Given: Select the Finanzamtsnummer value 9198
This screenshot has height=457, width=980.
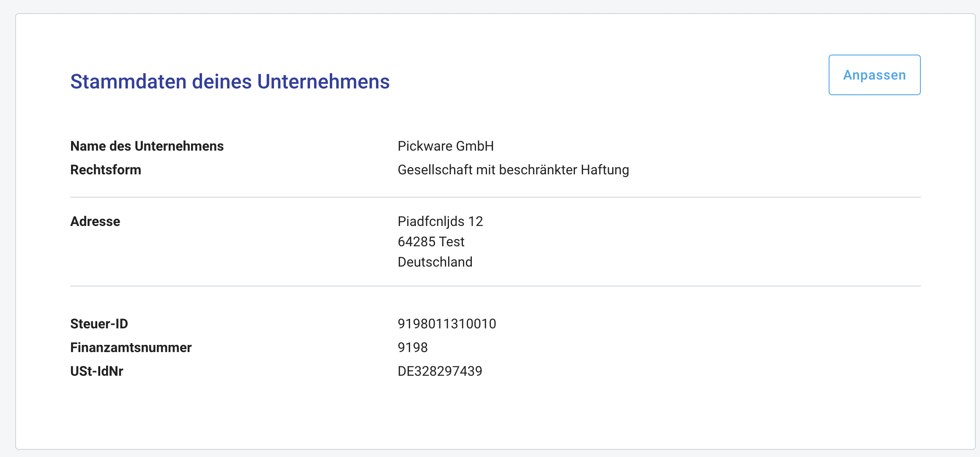Looking at the screenshot, I should pos(413,347).
